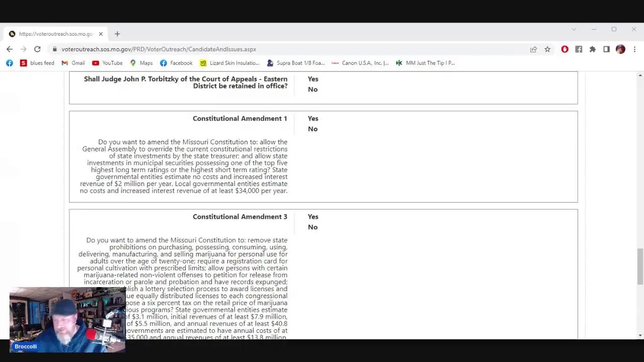Image resolution: width=644 pixels, height=362 pixels.
Task: Maximize the Chrome window
Action: pyautogui.click(x=614, y=29)
